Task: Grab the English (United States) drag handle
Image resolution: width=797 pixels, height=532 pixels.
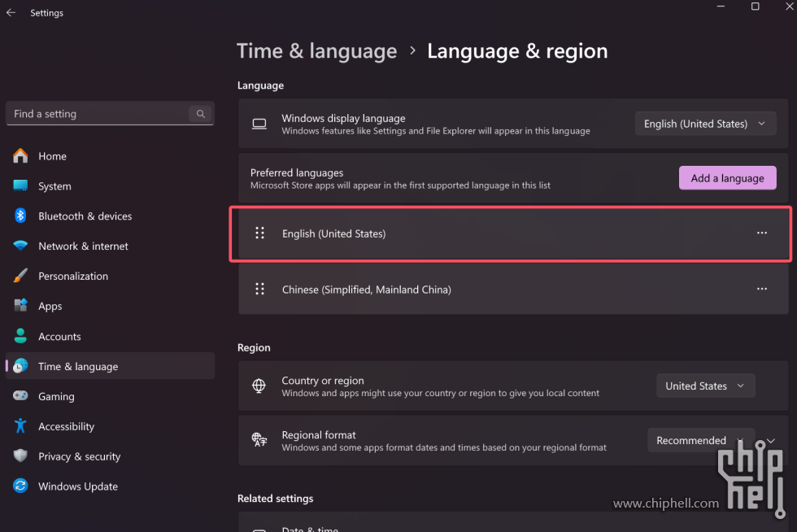Action: point(259,233)
